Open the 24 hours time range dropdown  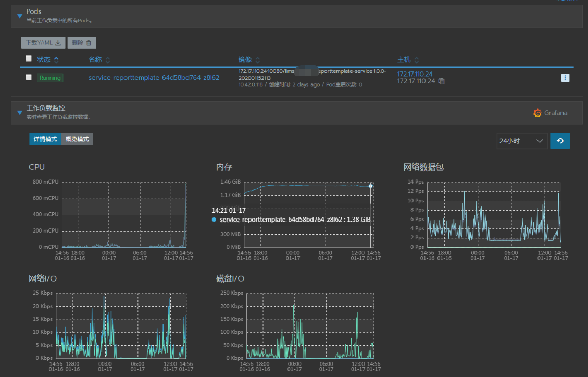[522, 141]
